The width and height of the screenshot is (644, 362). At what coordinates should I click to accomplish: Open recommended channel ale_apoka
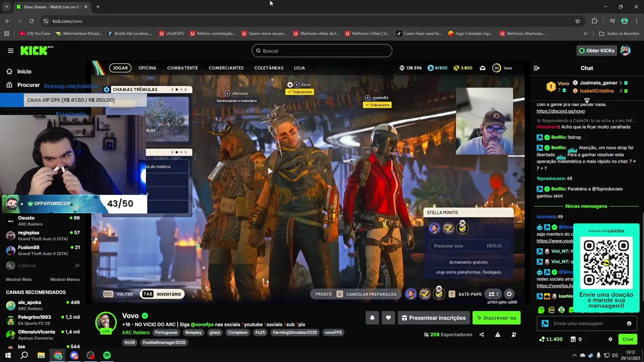(43, 305)
